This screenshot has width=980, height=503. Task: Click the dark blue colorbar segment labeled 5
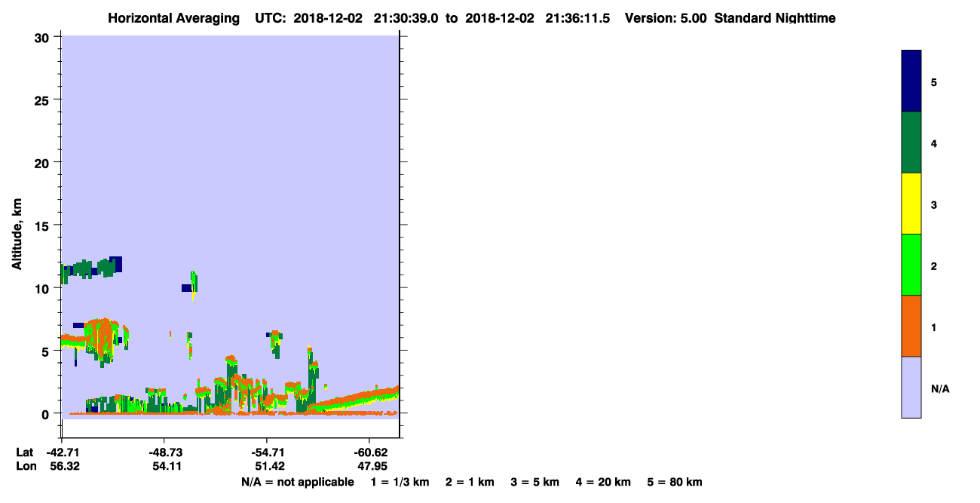[911, 81]
